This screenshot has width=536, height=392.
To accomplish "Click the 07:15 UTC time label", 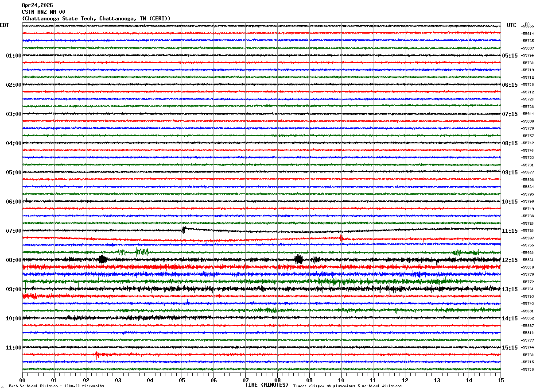I will (510, 114).
